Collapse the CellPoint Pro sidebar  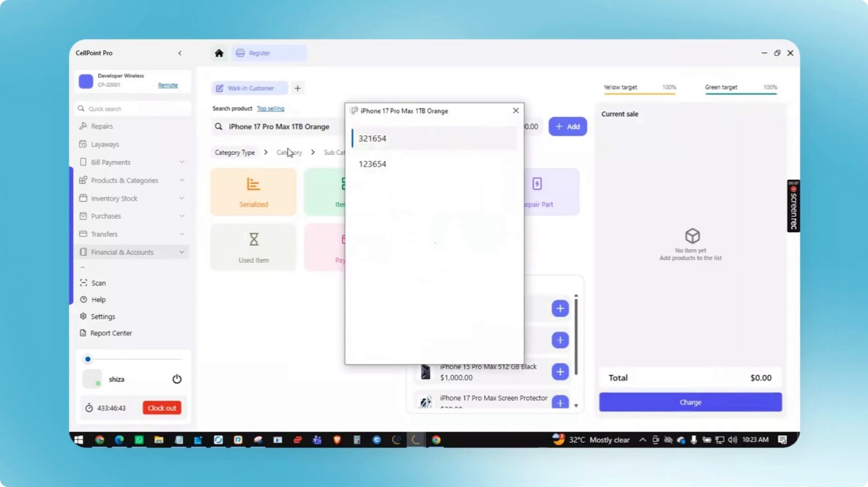(180, 53)
